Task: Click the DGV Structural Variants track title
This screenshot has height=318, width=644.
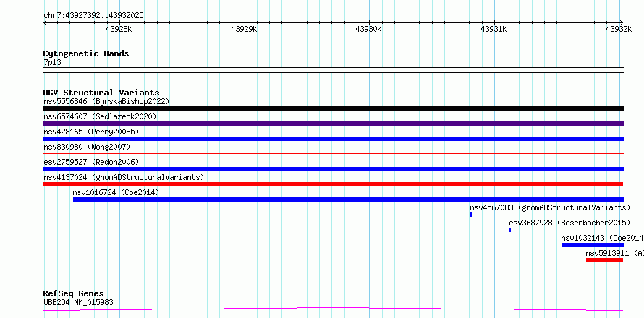Action: coord(101,93)
